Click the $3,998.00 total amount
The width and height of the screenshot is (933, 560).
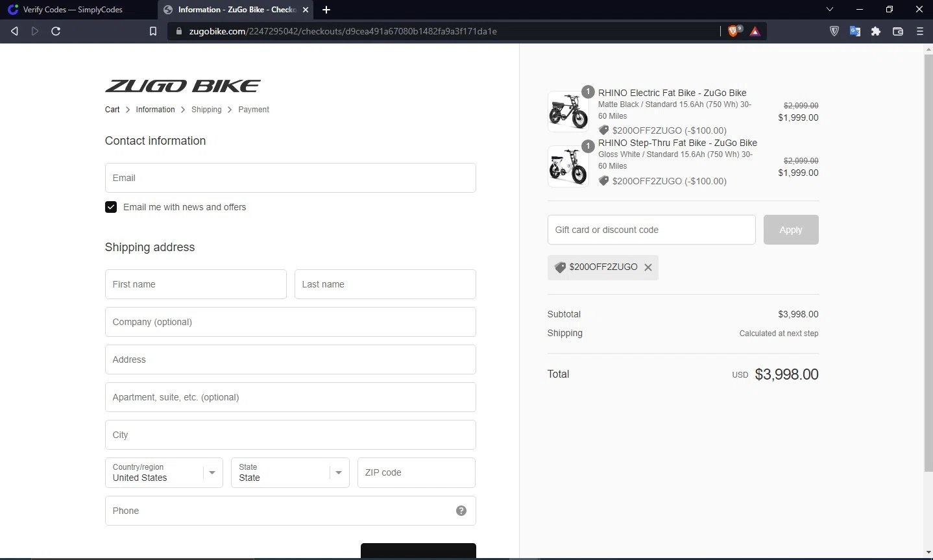click(x=786, y=374)
